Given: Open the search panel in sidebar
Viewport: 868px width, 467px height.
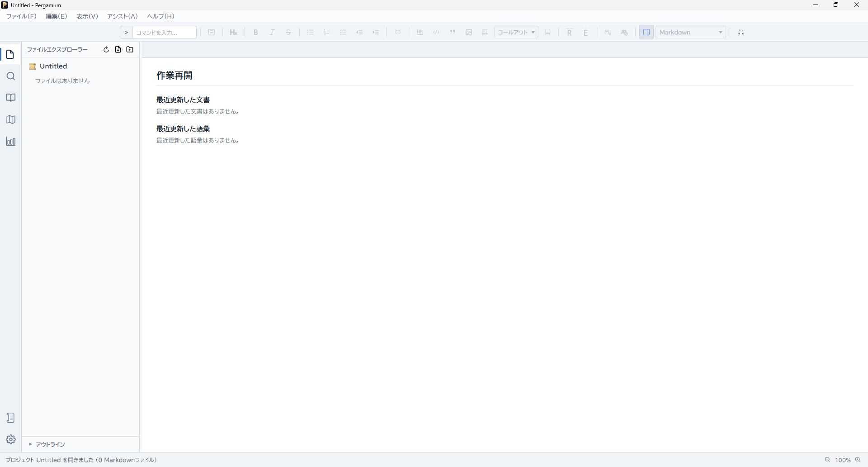Looking at the screenshot, I should pos(11,76).
